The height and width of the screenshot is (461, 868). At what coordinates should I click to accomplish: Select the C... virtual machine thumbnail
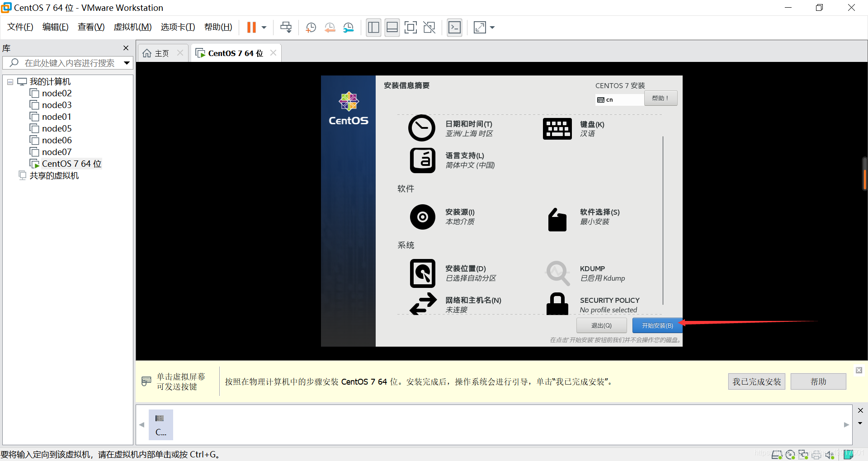[x=161, y=425]
